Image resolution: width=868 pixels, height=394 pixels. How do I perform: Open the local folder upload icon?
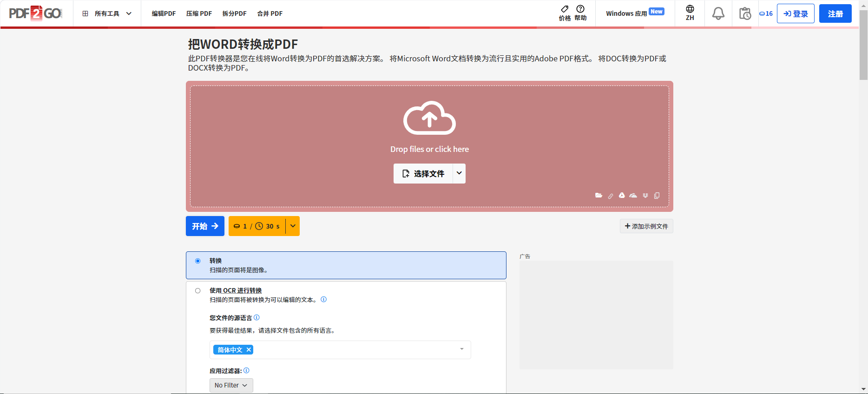click(598, 196)
